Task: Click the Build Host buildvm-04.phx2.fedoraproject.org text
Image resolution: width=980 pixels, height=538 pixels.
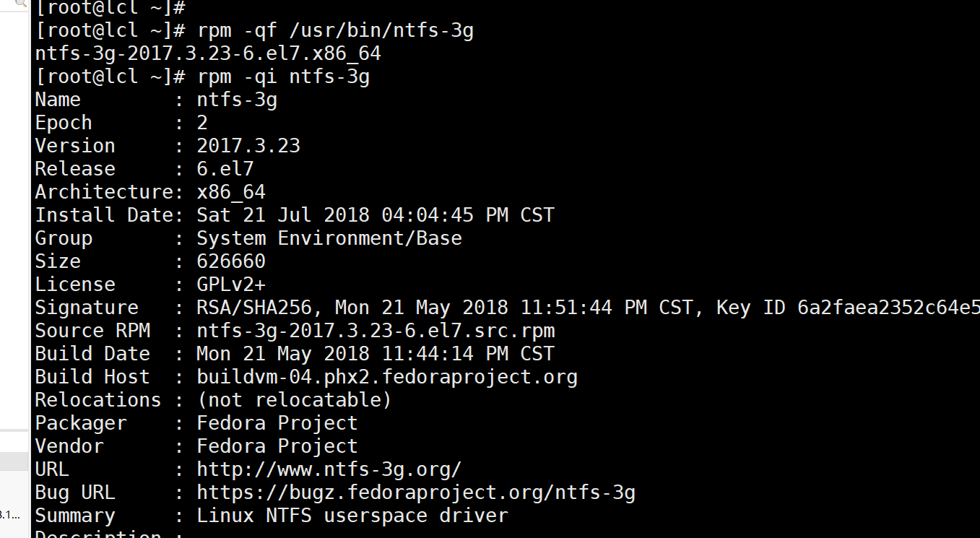Action: [387, 377]
